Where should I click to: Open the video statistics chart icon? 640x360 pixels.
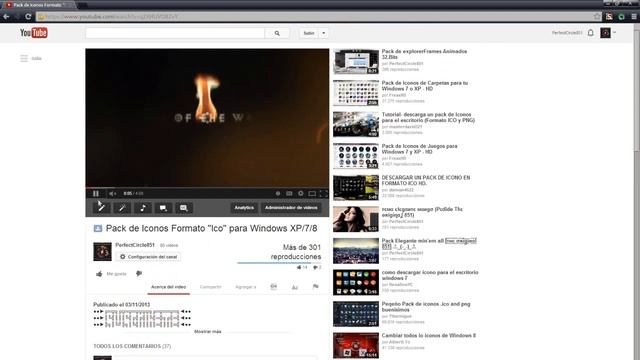[x=295, y=287]
